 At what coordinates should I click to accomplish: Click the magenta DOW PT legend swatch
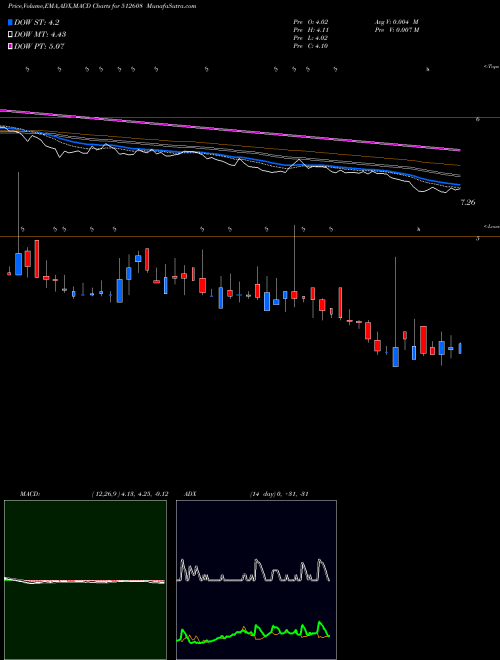[11, 46]
